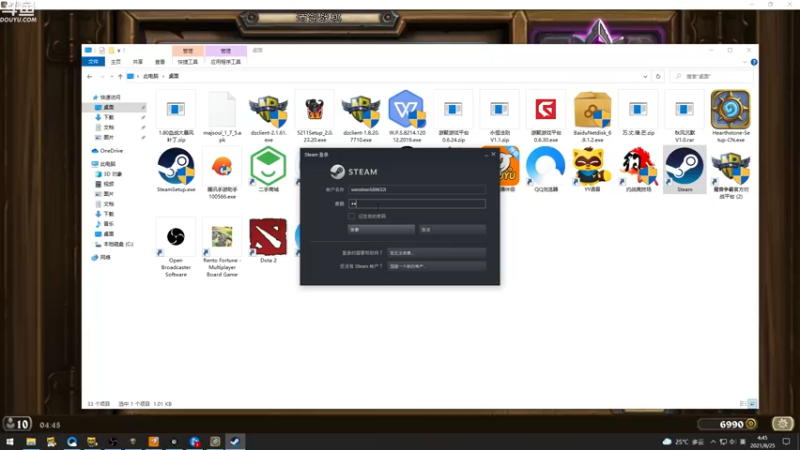The height and width of the screenshot is (450, 800).
Task: Click the Explorer back arrow
Action: pos(90,77)
